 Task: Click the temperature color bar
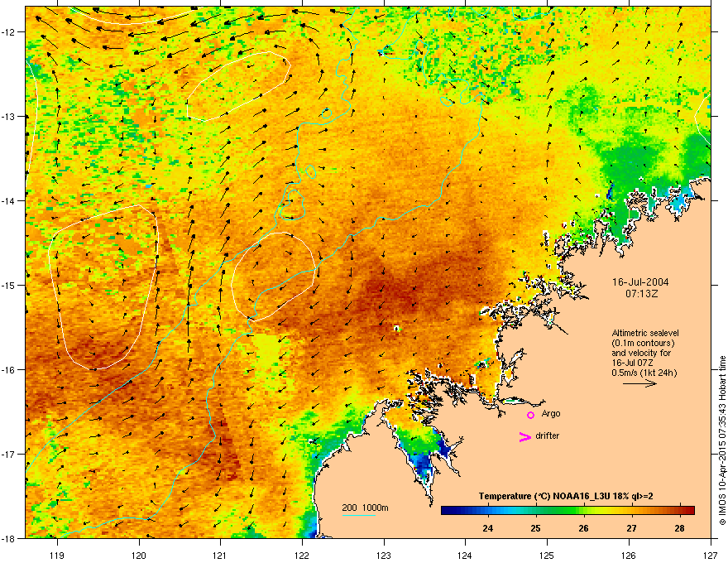tap(568, 510)
